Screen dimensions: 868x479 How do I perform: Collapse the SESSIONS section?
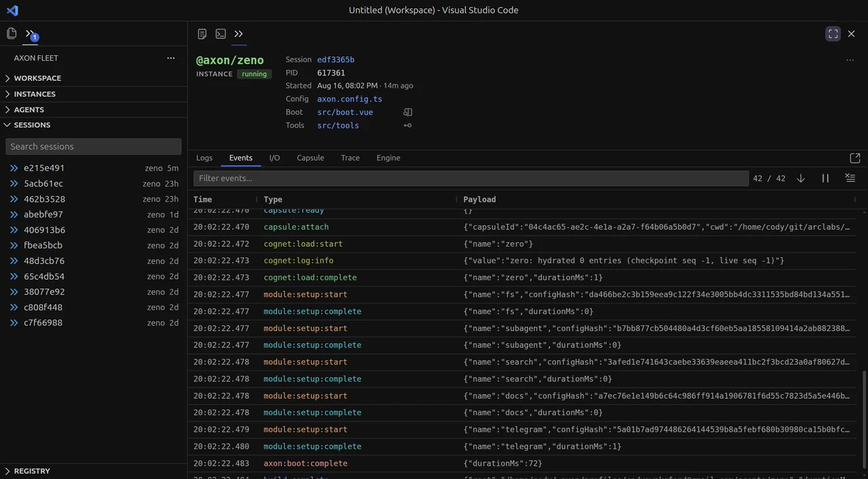(94, 125)
